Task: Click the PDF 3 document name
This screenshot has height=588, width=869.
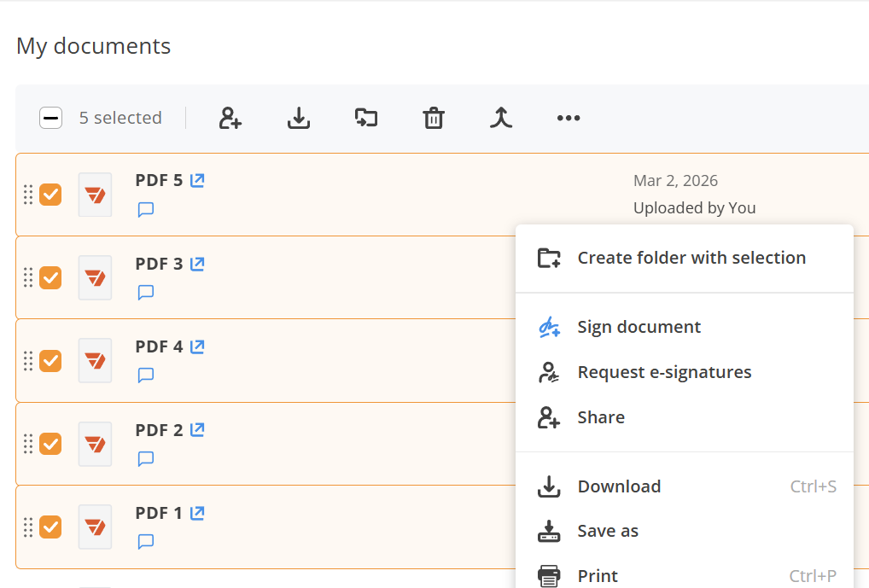Action: 159,264
